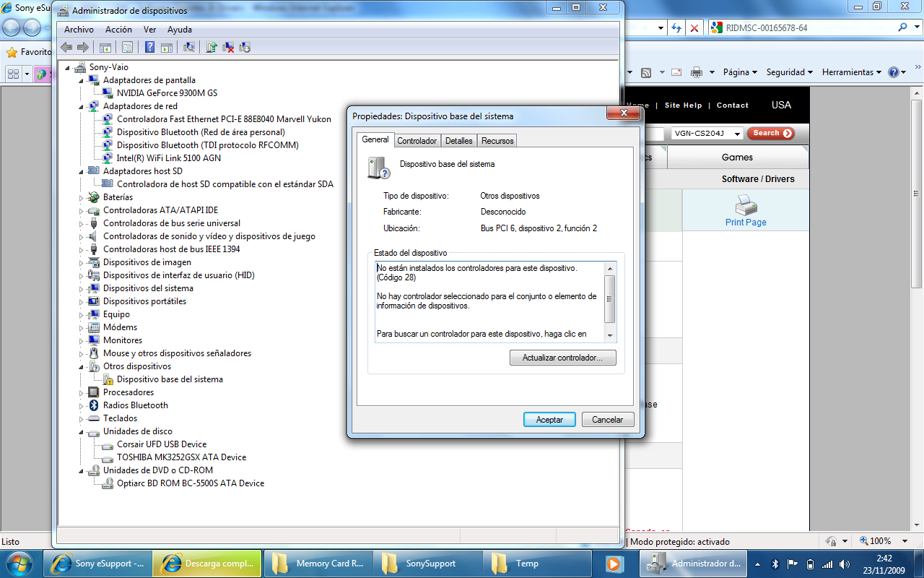
Task: Click the Back arrow in Device Manager toolbar
Action: click(x=66, y=48)
